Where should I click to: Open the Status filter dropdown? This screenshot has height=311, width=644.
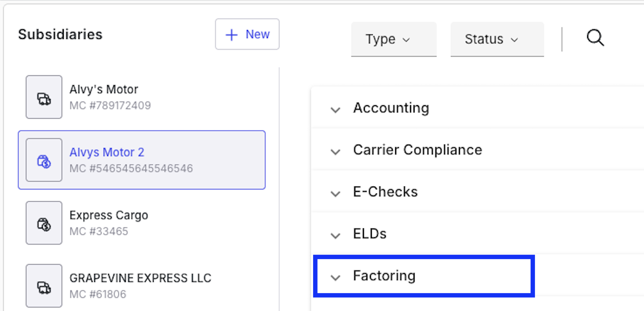click(x=497, y=39)
